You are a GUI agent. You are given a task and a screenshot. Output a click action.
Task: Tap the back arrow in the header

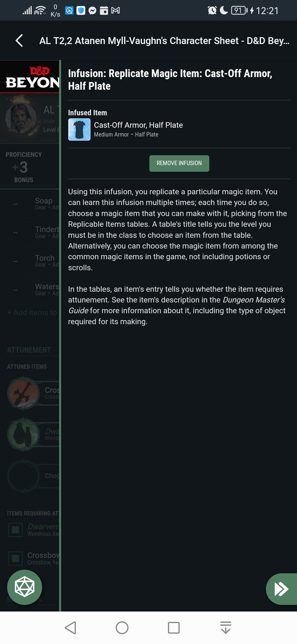click(19, 41)
